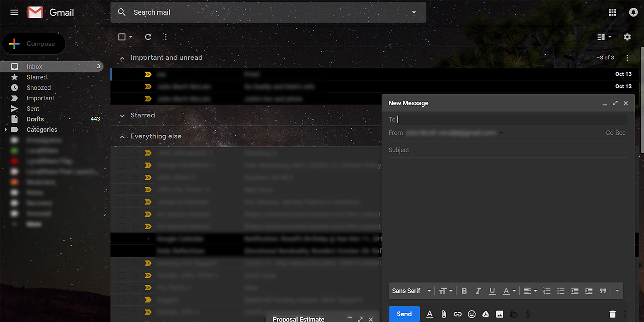Insert a photo into the message
Image resolution: width=644 pixels, height=322 pixels.
(500, 314)
